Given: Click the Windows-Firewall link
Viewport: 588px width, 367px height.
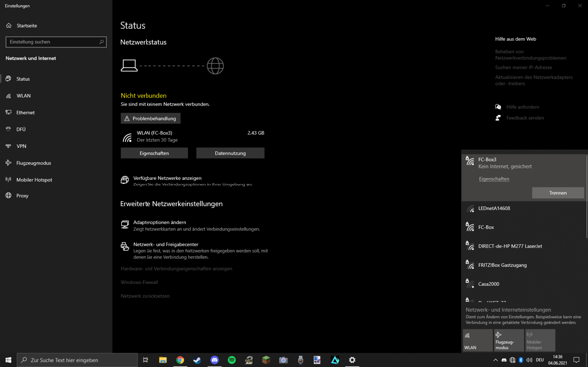Looking at the screenshot, I should [x=140, y=282].
